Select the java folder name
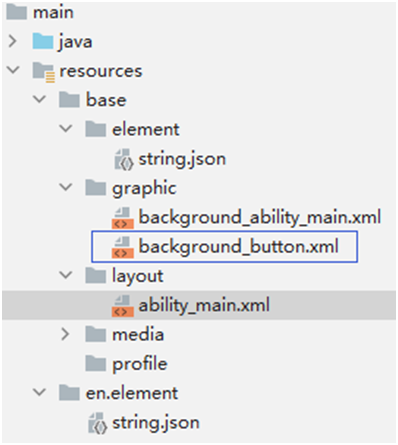Image resolution: width=398 pixels, height=445 pixels. pos(75,42)
